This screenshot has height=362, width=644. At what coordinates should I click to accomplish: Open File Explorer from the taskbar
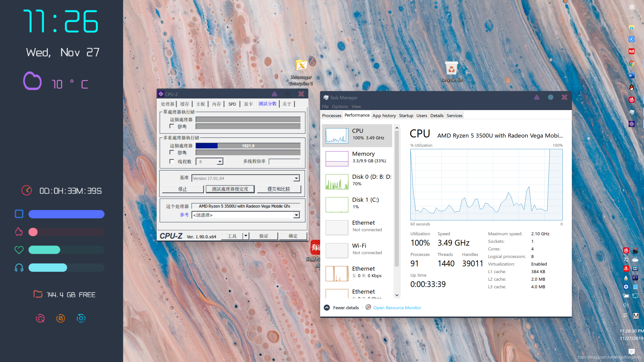click(631, 27)
